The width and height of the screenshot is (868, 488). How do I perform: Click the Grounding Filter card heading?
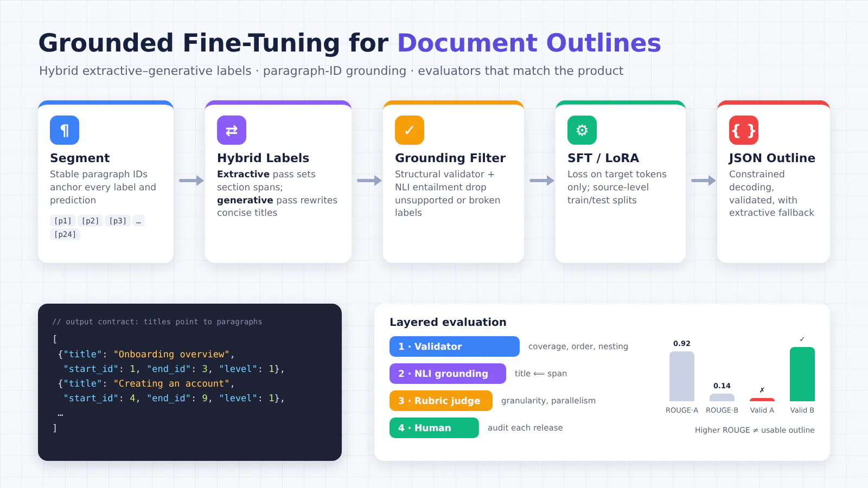click(450, 158)
